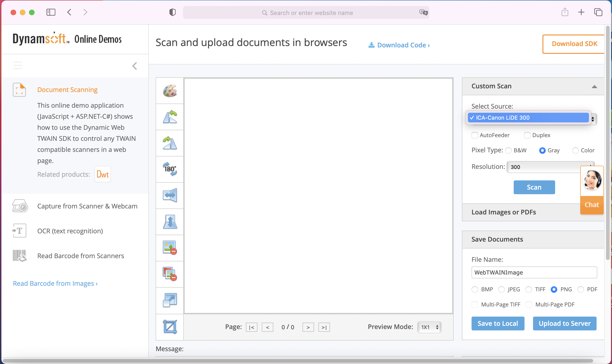Screen dimensions: 612x364
Task: Open Capture from Scanner & Webcam demo
Action: (87, 206)
